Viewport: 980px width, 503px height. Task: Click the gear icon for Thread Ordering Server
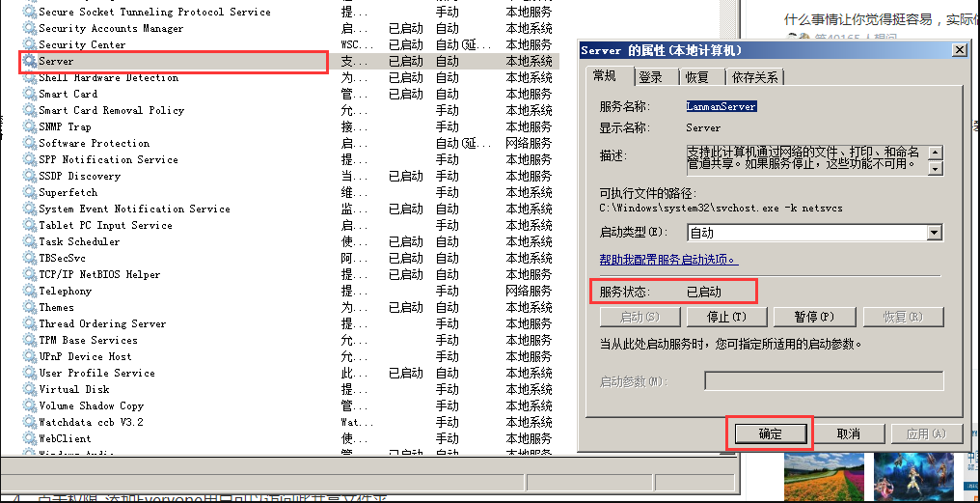[29, 324]
